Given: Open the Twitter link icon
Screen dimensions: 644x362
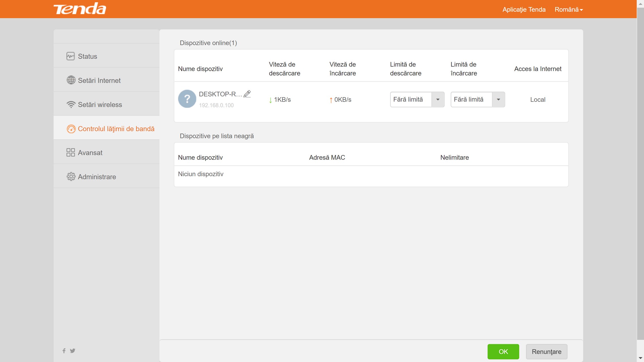Looking at the screenshot, I should click(x=73, y=351).
